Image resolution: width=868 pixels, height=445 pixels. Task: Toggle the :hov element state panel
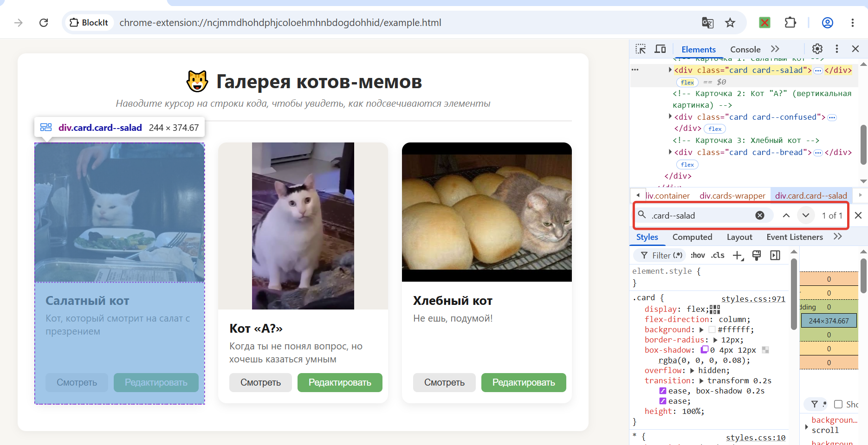pyautogui.click(x=698, y=255)
